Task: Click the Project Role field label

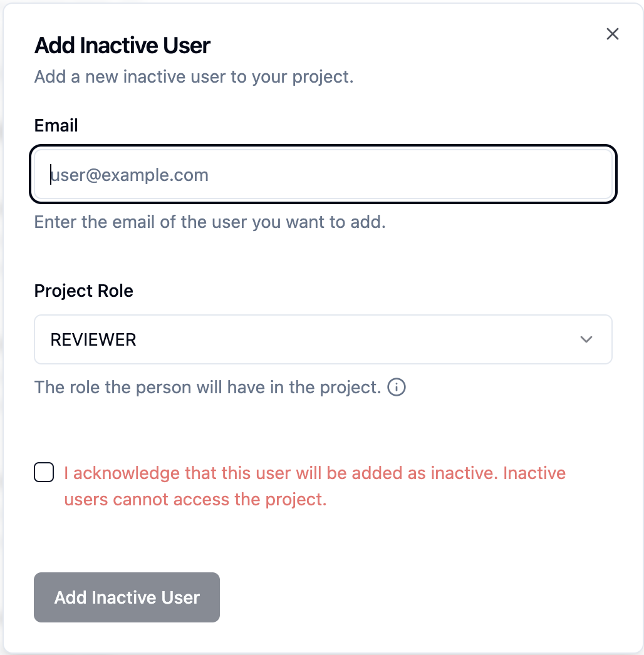Action: (x=84, y=291)
